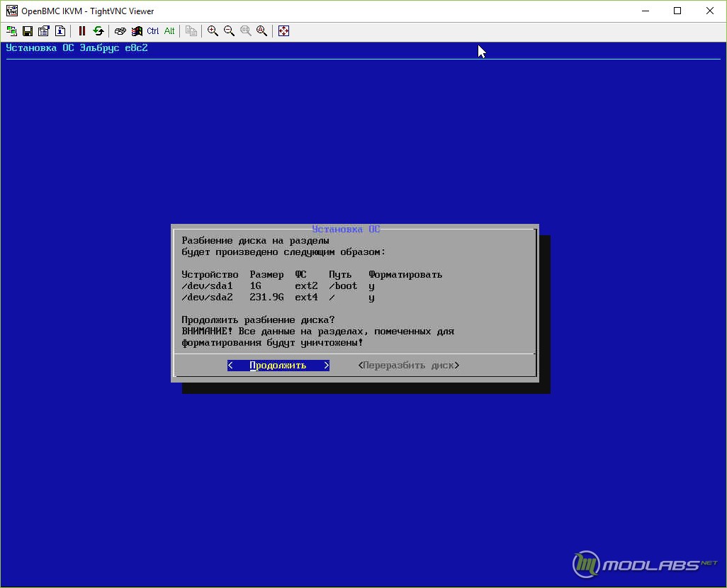The height and width of the screenshot is (588, 727).
Task: Toggle the Ctrl key toolbar button
Action: (x=152, y=31)
